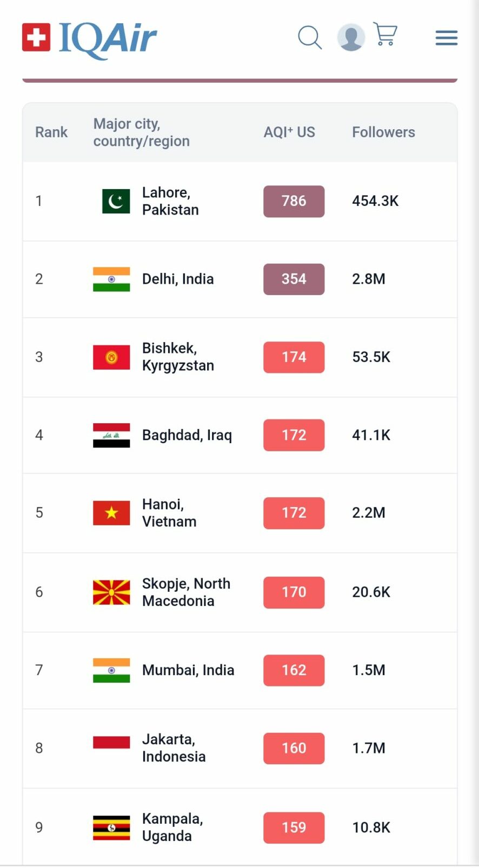Click the Uganda flag icon
Screen dimensions: 479x868
(111, 827)
